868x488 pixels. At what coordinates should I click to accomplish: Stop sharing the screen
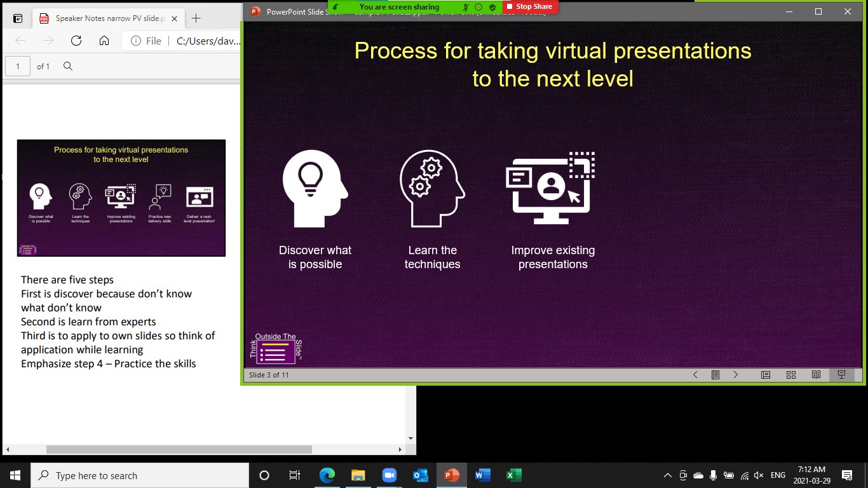click(x=530, y=7)
